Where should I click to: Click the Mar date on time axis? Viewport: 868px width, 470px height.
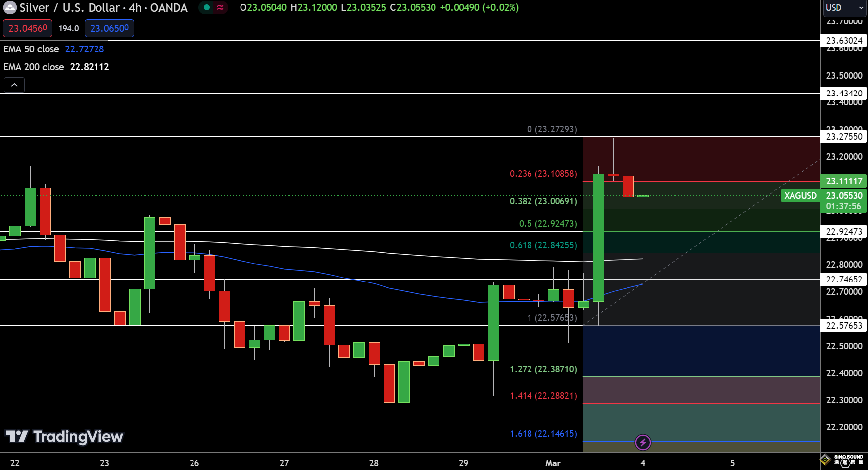(x=553, y=463)
